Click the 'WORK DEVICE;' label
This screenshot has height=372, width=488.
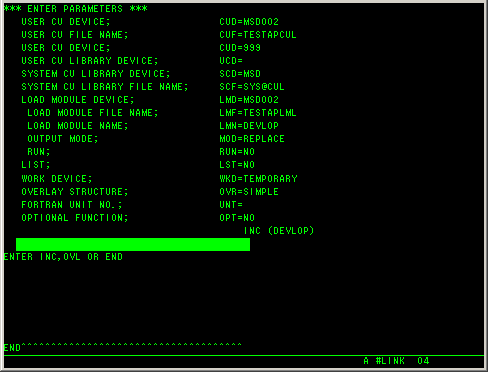tap(57, 179)
